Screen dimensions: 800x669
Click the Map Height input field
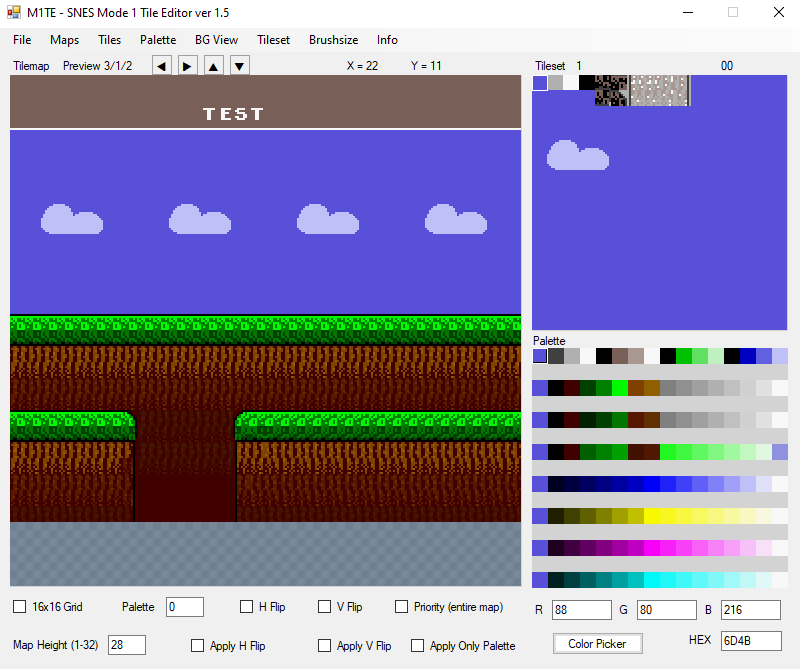pos(127,646)
